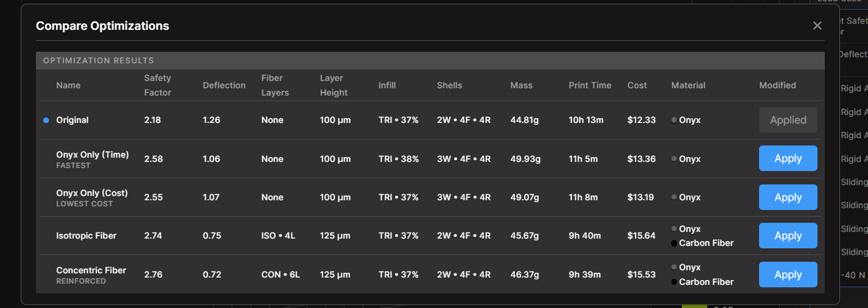868x308 pixels.
Task: Close the Compare Optimizations dialog
Action: (x=817, y=26)
